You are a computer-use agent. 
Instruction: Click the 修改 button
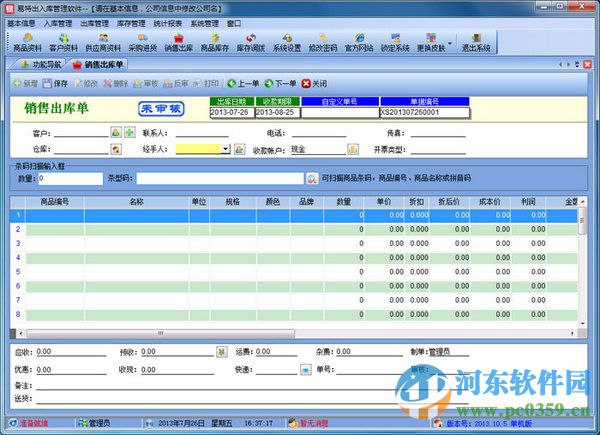tap(86, 83)
